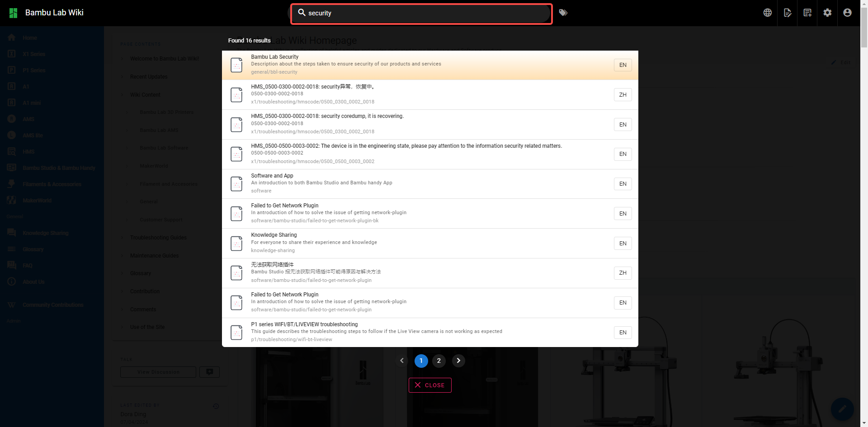Click EN badge on P1 series WIFI row

[x=623, y=333]
